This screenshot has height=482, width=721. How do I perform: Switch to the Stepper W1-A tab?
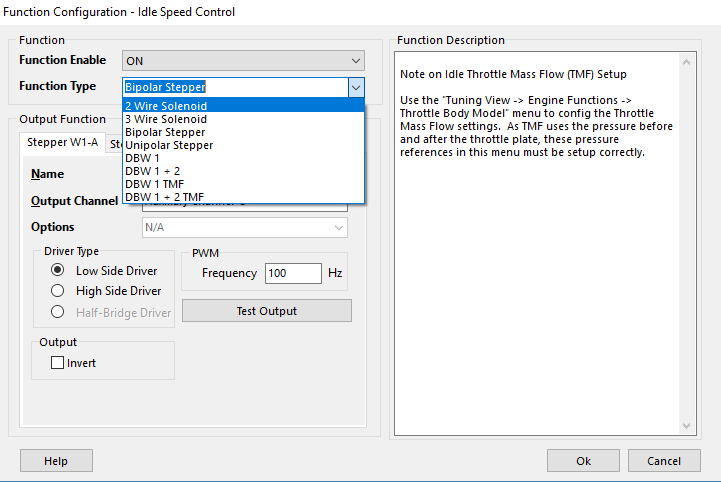[x=62, y=142]
